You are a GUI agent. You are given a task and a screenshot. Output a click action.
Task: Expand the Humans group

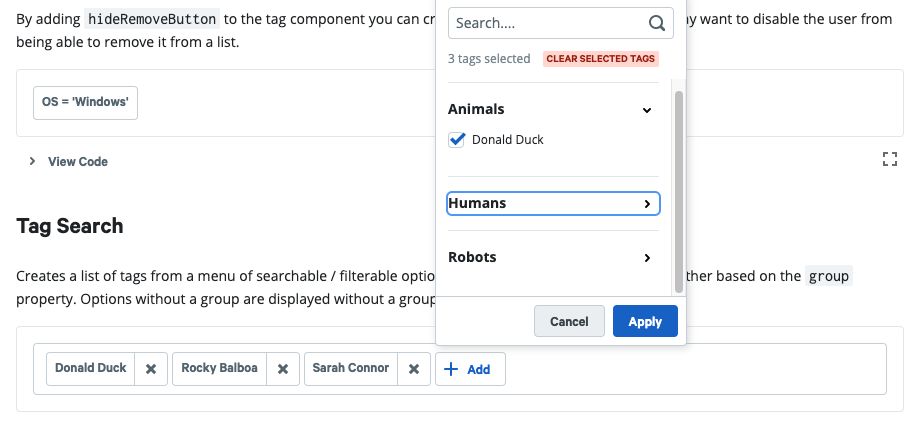553,203
